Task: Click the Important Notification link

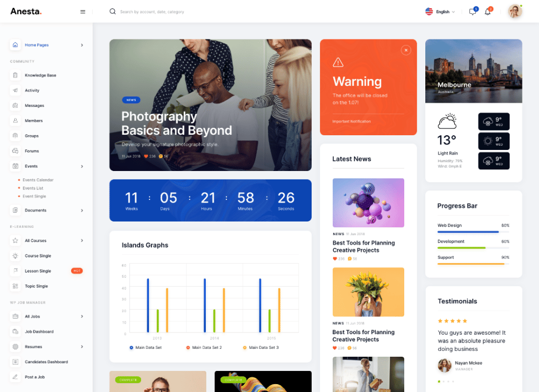Action: pos(351,121)
